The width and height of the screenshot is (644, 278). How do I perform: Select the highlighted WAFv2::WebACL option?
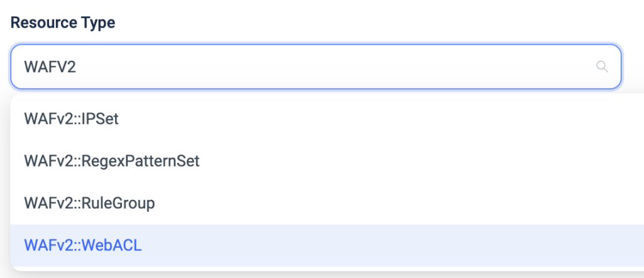coord(327,245)
